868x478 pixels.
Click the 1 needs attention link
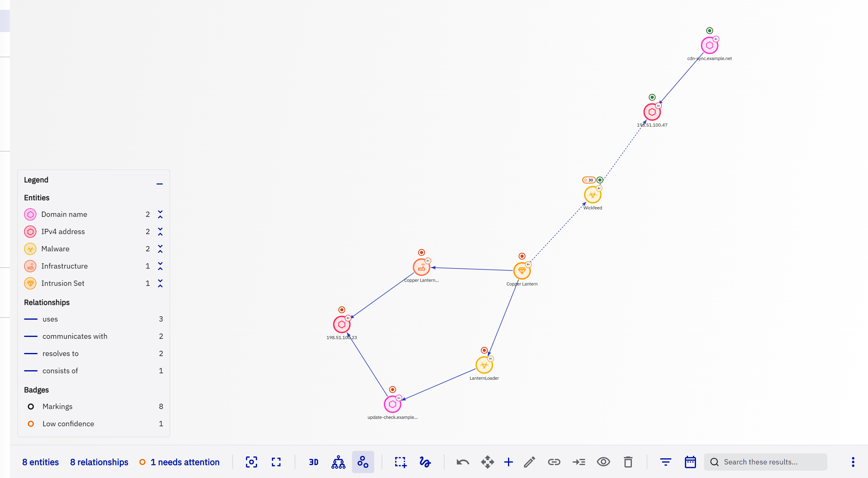point(180,462)
